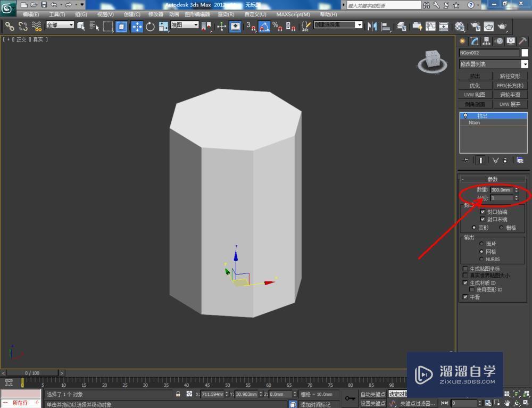Viewport: 532px width, 408px height.
Task: Click the Render Setup teapot icon
Action: 477,27
